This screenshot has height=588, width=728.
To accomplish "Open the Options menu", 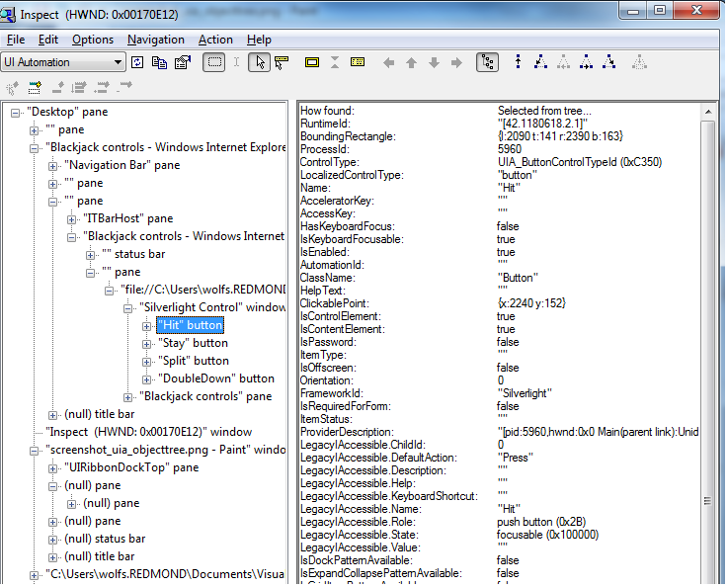I will click(x=93, y=40).
